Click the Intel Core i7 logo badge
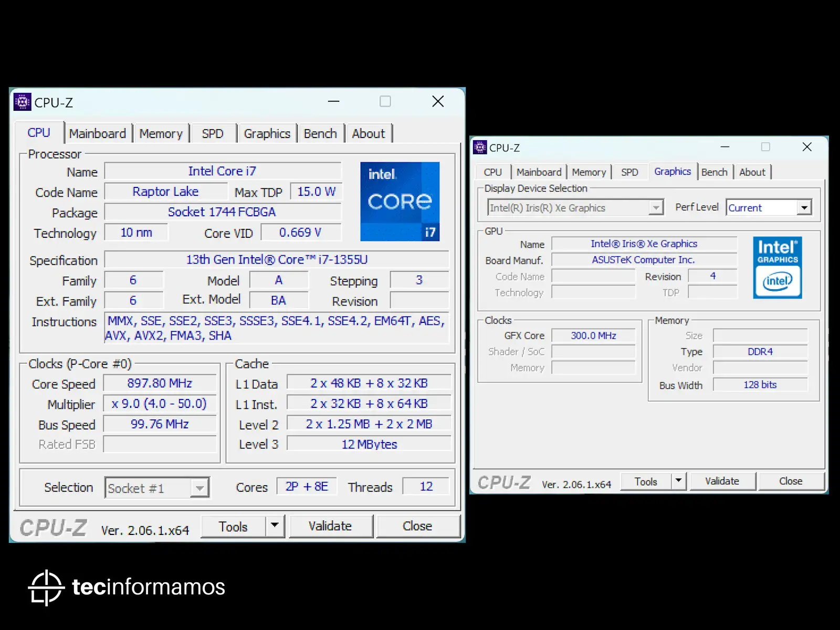The image size is (840, 630). click(x=400, y=202)
